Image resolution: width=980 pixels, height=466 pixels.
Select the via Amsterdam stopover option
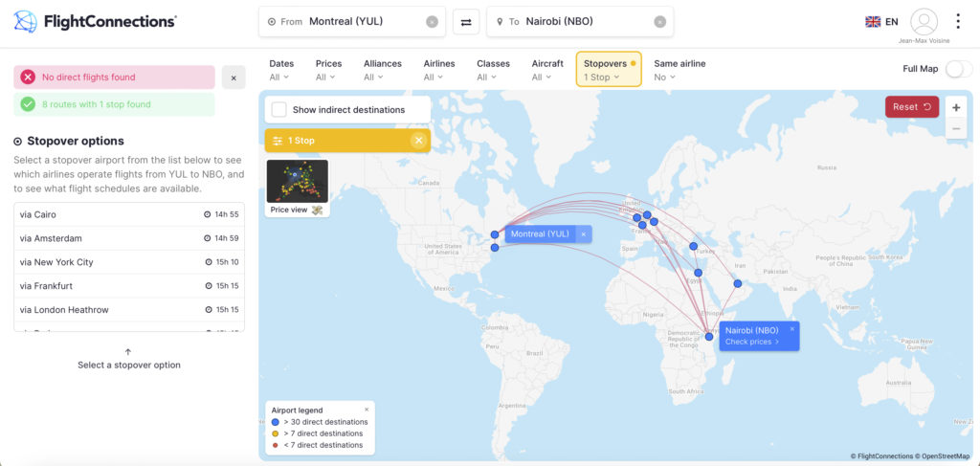pos(128,238)
